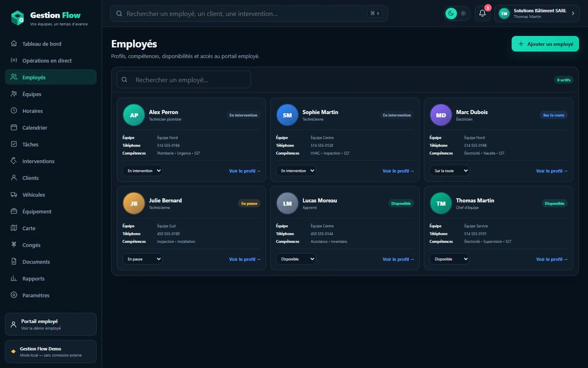Click the Équipes people icon
The height and width of the screenshot is (368, 588).
14,94
